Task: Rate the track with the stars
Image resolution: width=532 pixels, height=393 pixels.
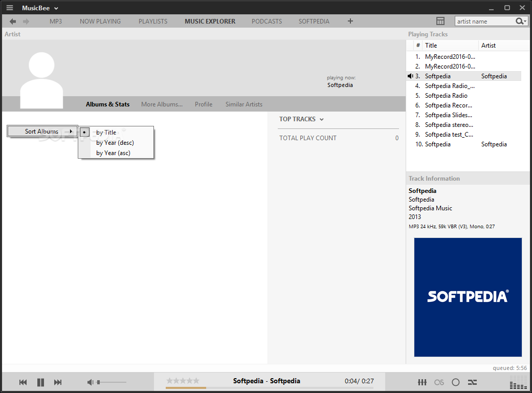Action: [x=183, y=380]
